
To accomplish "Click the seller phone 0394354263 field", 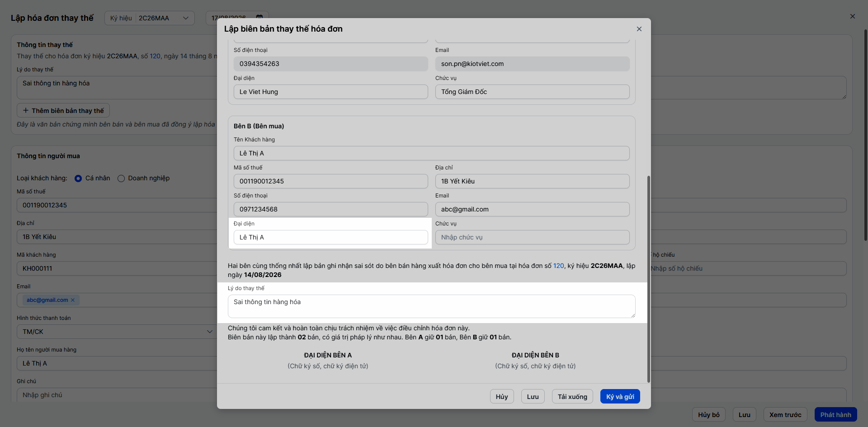I will pos(331,64).
